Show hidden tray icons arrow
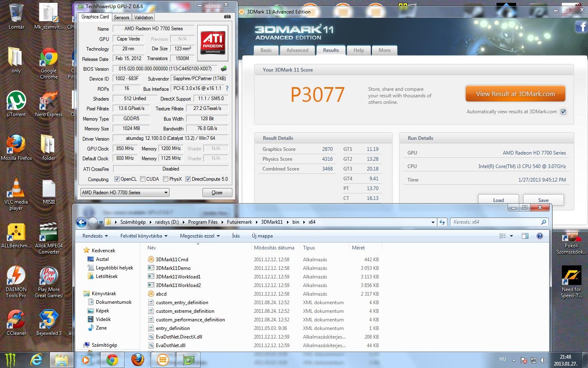The image size is (588, 368). coord(513,360)
